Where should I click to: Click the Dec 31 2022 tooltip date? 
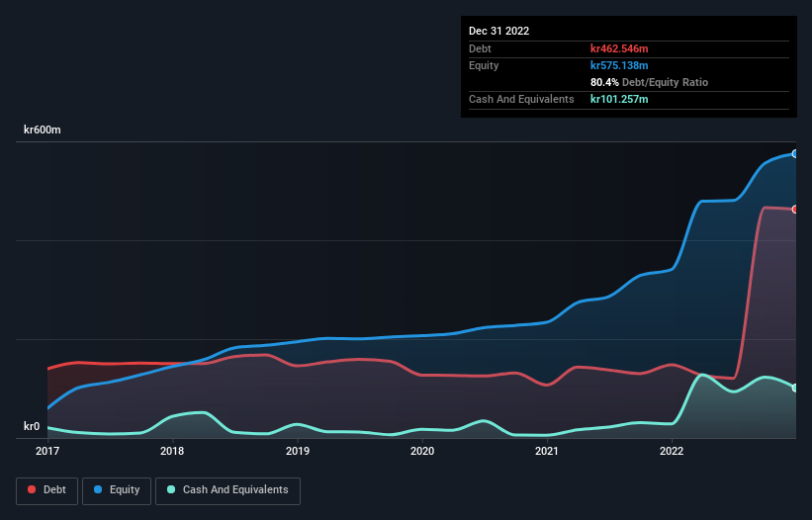[x=498, y=31]
